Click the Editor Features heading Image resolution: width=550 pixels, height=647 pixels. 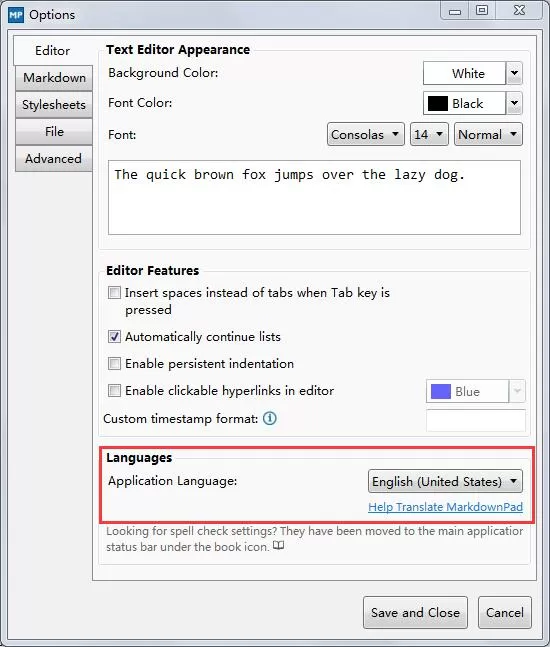(152, 270)
